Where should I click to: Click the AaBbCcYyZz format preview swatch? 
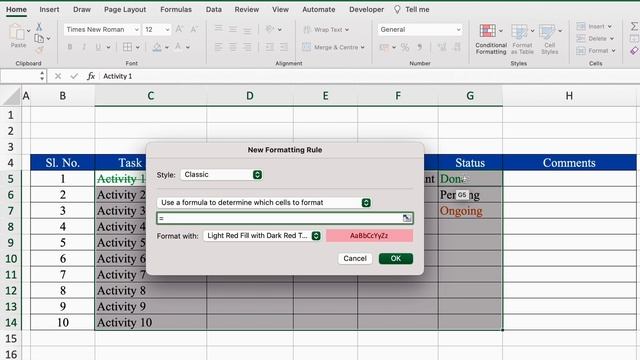click(369, 236)
